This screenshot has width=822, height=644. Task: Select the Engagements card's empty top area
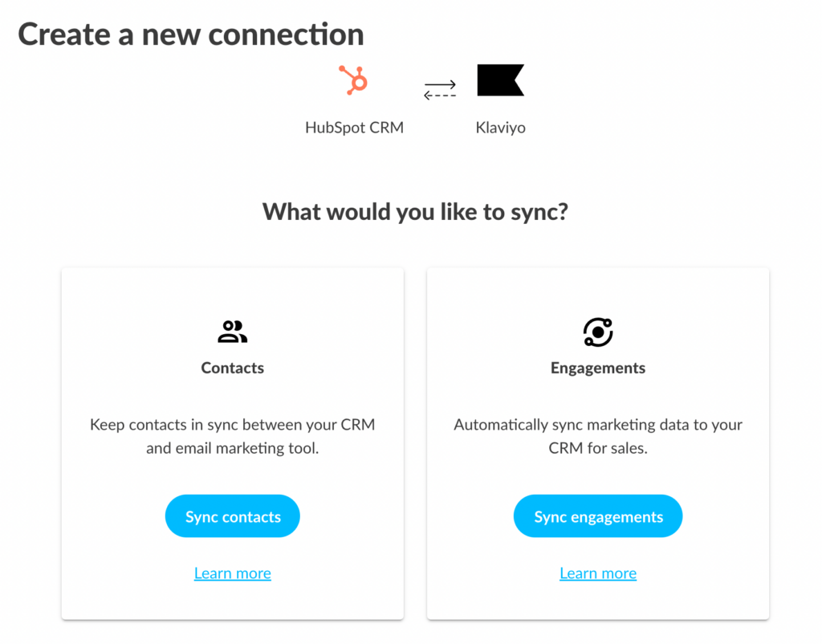click(598, 292)
